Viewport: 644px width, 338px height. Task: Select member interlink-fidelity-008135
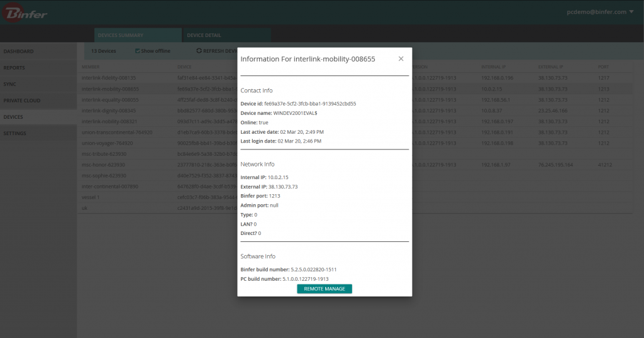click(x=108, y=78)
